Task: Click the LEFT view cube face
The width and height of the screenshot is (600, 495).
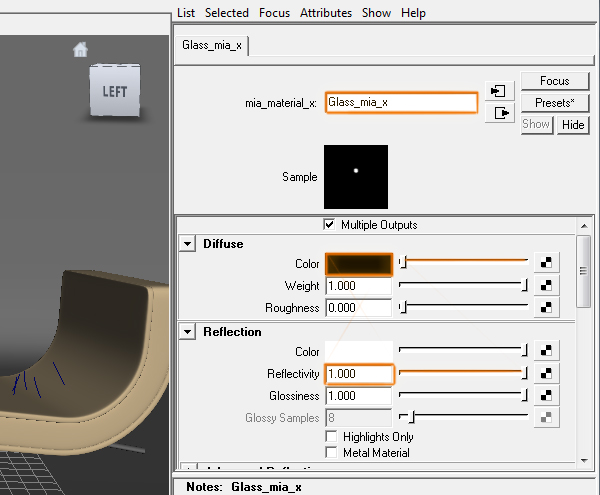Action: 115,91
